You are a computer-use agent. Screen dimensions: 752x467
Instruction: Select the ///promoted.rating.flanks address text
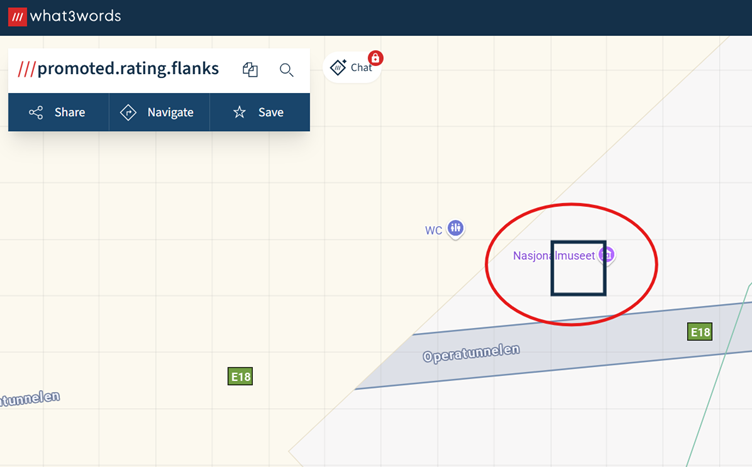pos(118,69)
